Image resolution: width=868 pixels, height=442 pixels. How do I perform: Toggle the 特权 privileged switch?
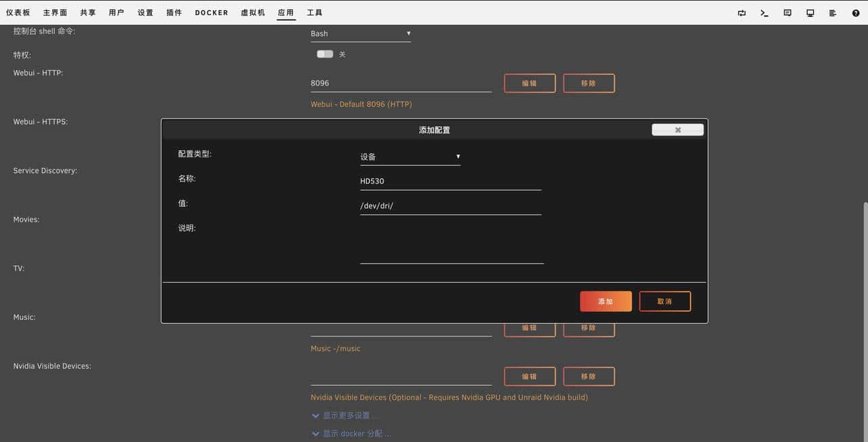324,54
